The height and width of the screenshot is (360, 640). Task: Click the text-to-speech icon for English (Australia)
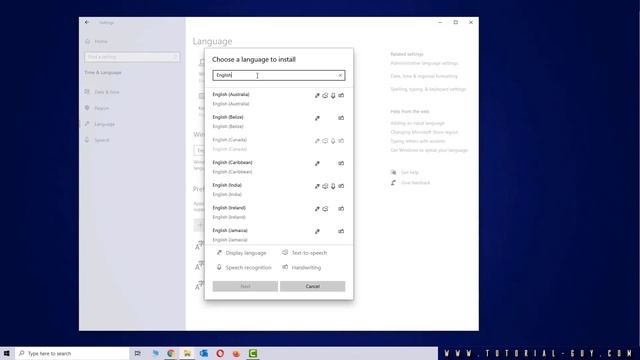[x=325, y=96]
